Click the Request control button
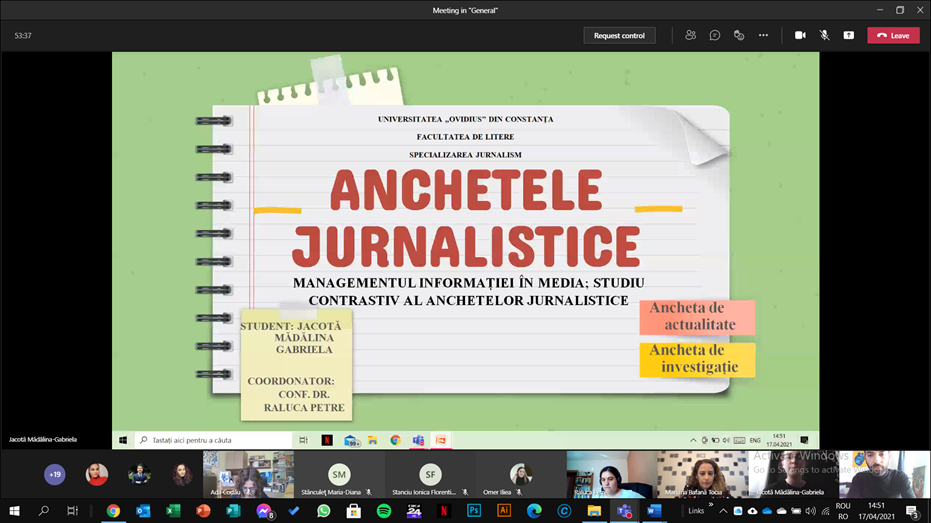 (619, 35)
